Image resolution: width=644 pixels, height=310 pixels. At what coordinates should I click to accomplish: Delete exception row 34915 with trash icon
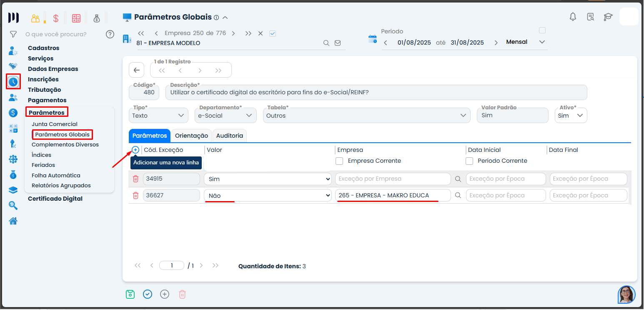[x=135, y=179]
